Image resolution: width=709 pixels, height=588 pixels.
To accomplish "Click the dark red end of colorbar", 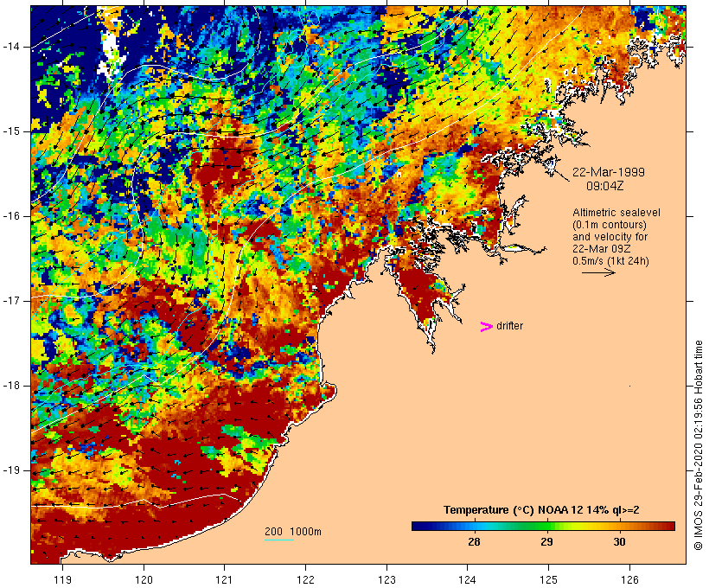I will [x=669, y=526].
